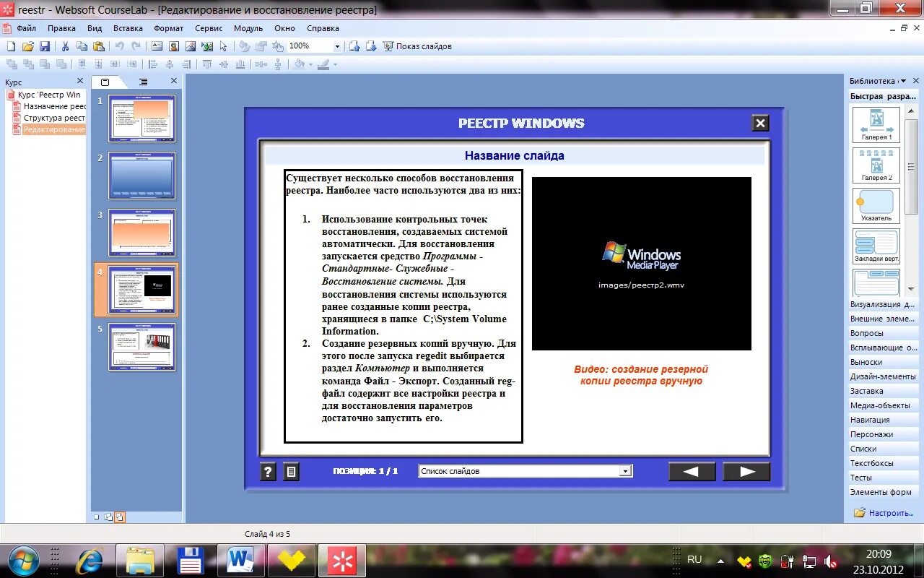Insert the 'Указатель' library object
The image size is (924, 578).
point(876,206)
